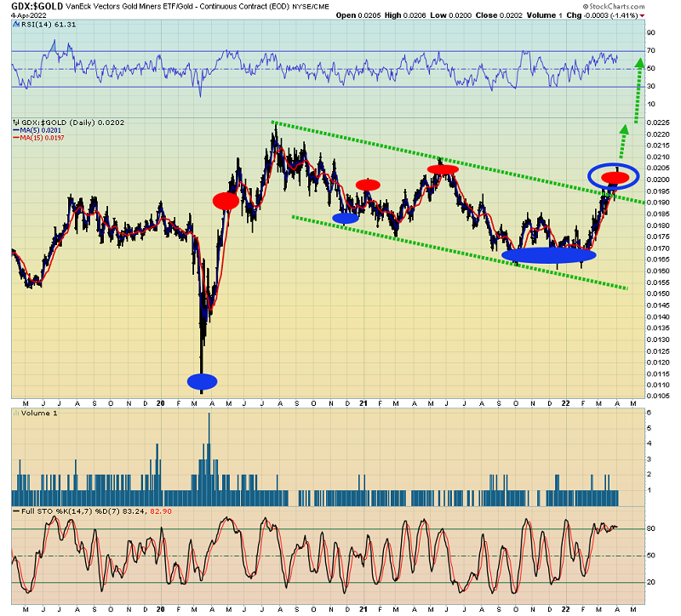Viewport: 681px width, 616px height.
Task: Click the Close 0.0202 value in the header
Action: (493, 15)
